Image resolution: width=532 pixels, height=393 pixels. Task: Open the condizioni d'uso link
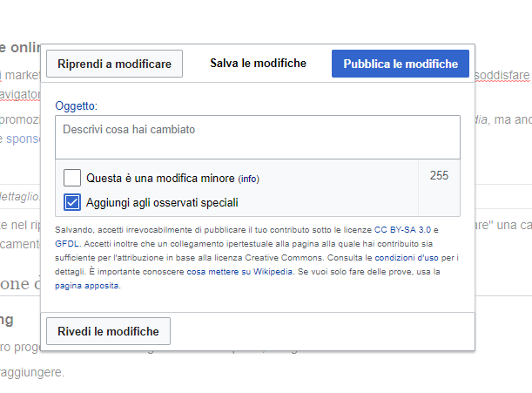tap(407, 258)
